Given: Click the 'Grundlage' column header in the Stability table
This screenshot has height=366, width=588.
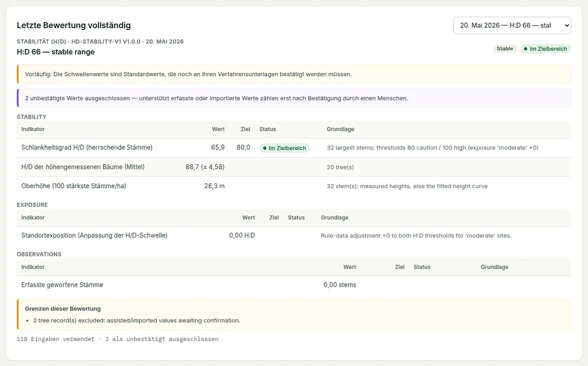Looking at the screenshot, I should click(341, 129).
